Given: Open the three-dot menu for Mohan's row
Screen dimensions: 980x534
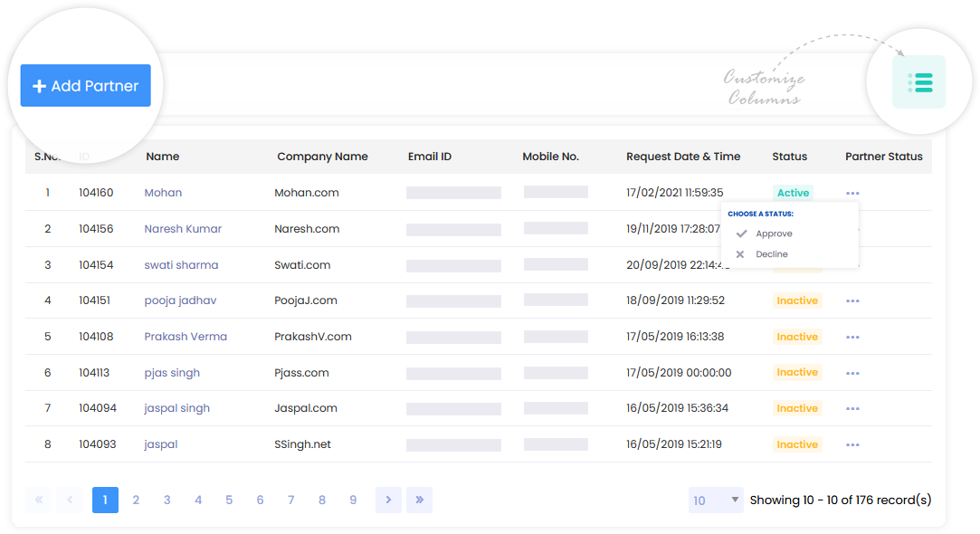Looking at the screenshot, I should tap(852, 193).
